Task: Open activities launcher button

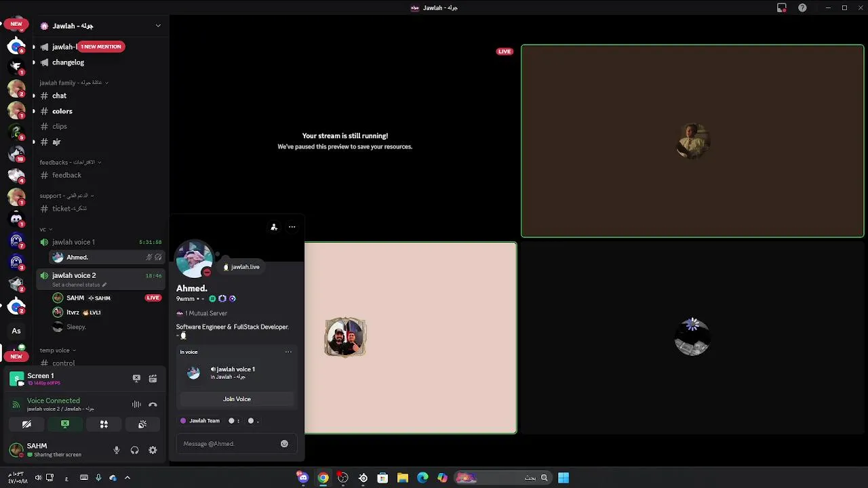Action: [104, 424]
